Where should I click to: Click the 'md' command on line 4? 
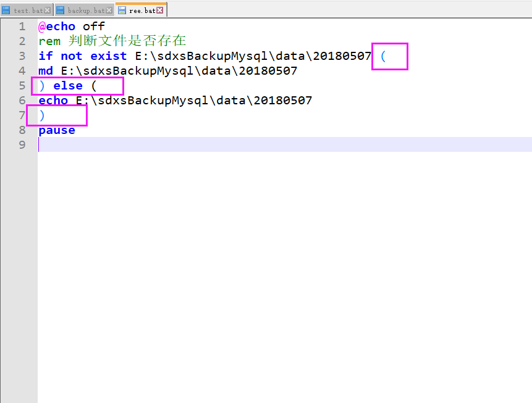coord(46,71)
